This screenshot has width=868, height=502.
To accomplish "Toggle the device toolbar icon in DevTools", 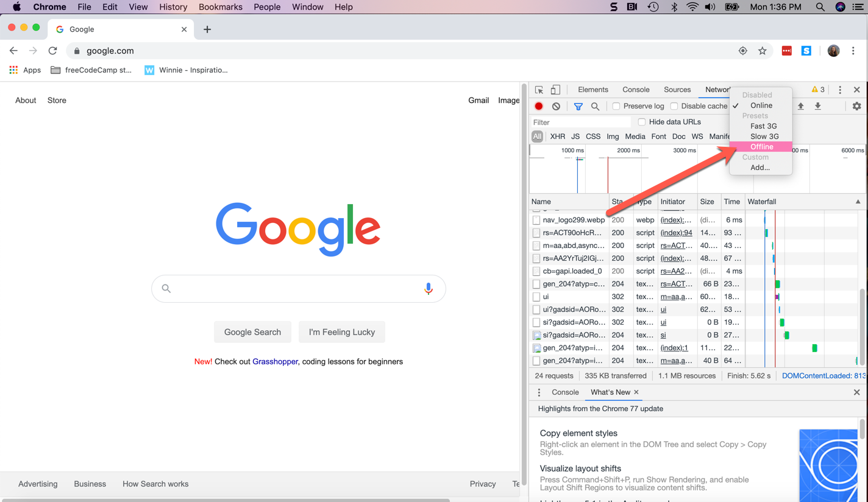I will (x=555, y=90).
